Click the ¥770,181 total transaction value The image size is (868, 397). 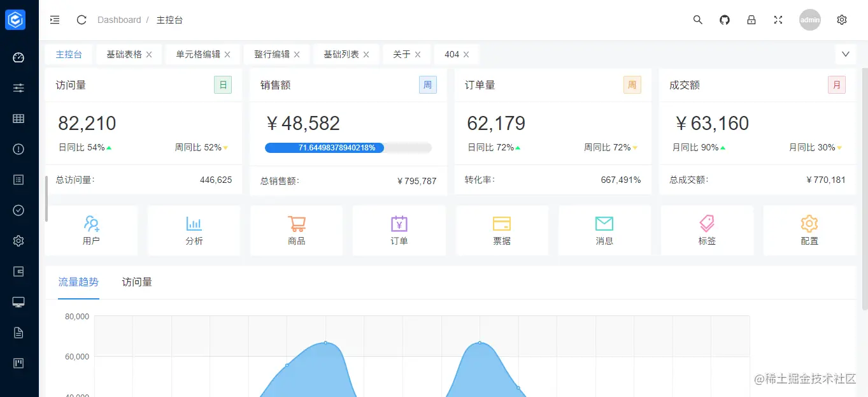point(825,180)
